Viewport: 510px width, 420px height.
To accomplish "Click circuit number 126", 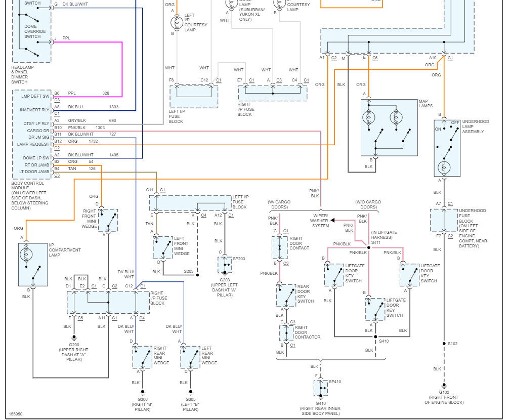I will [92, 169].
